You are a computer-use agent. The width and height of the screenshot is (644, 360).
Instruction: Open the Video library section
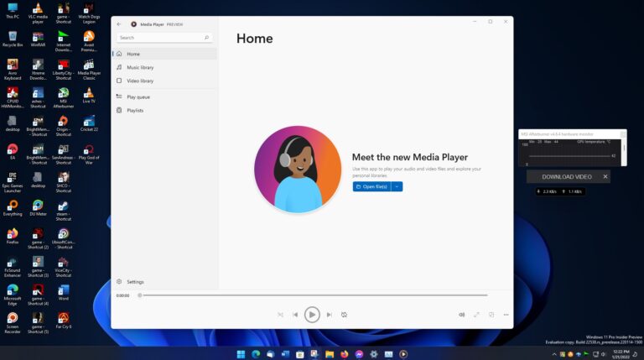coord(164,81)
